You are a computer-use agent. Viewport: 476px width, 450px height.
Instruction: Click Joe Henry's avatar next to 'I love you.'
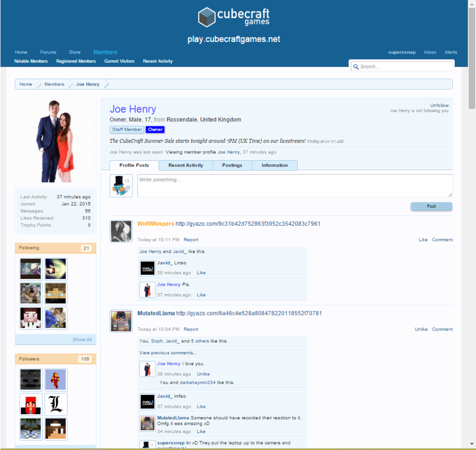[x=147, y=369]
